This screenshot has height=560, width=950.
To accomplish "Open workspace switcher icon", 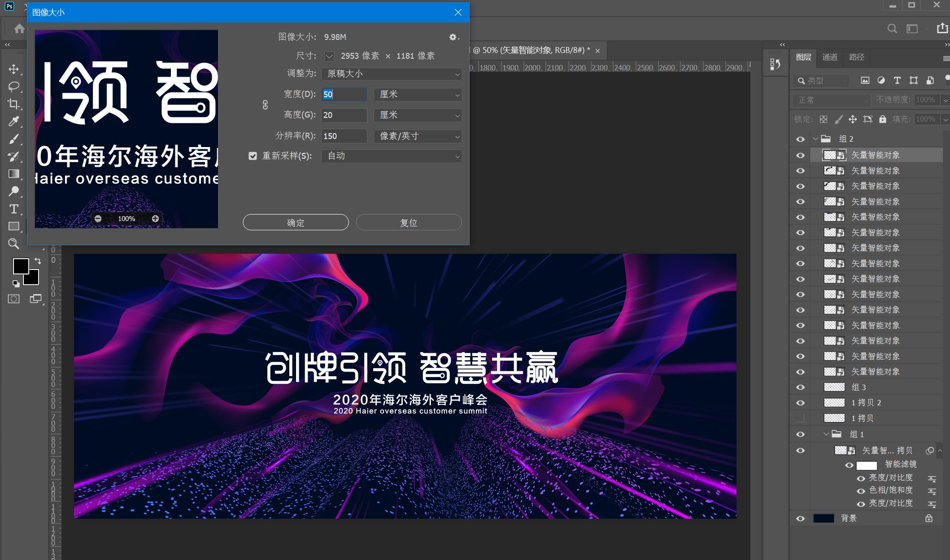I will click(912, 29).
